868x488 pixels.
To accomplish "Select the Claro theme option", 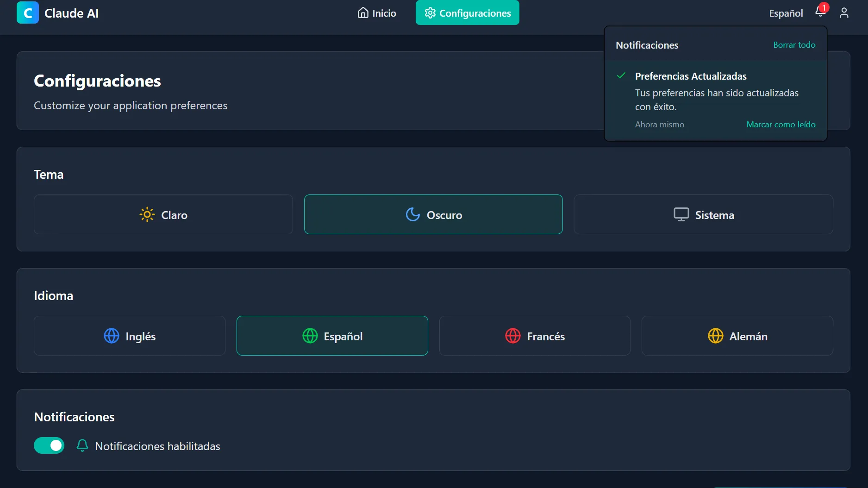I will coord(163,215).
